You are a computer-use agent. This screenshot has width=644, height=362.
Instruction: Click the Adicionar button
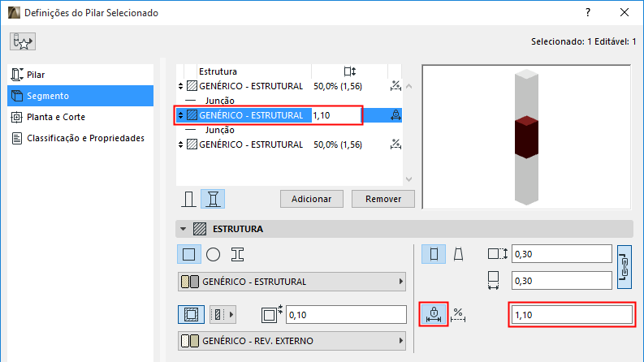(312, 199)
